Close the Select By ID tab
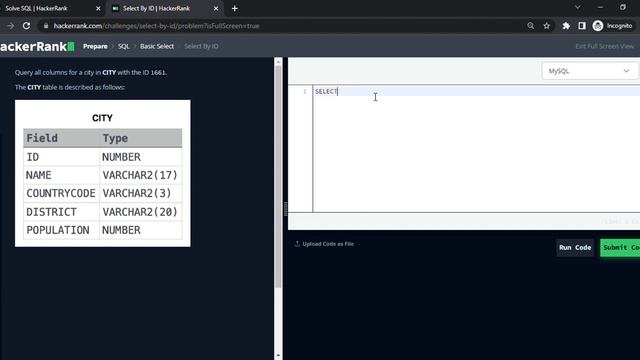Viewport: 640px width, 360px height. point(216,8)
